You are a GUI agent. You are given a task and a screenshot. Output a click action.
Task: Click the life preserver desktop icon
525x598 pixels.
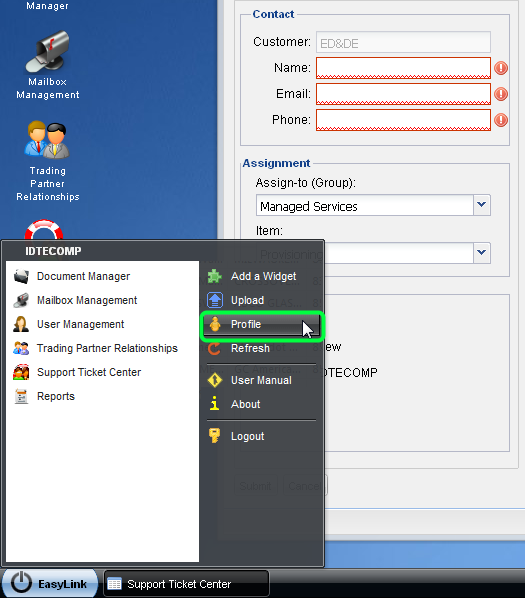(x=44, y=230)
